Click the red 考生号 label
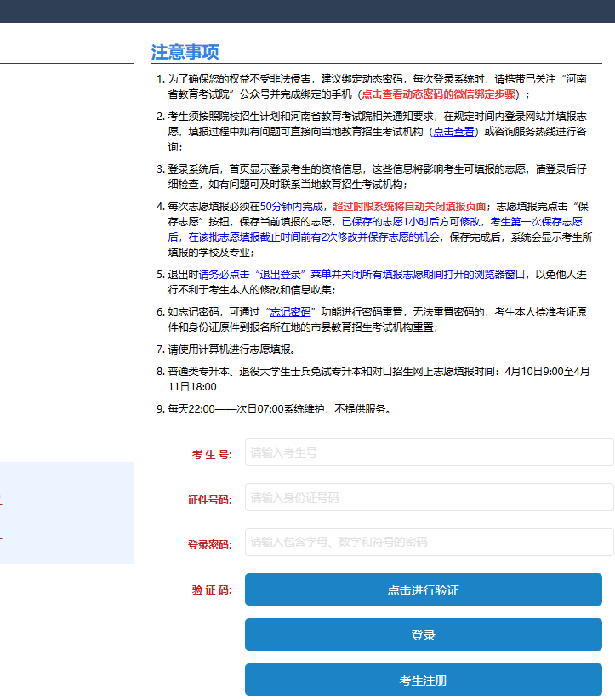Screen dimensions: 615x700 (x=212, y=454)
